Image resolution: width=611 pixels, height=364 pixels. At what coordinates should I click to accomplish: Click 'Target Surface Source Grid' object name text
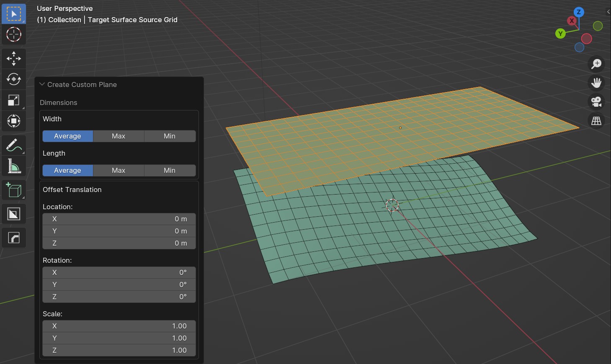tap(133, 20)
